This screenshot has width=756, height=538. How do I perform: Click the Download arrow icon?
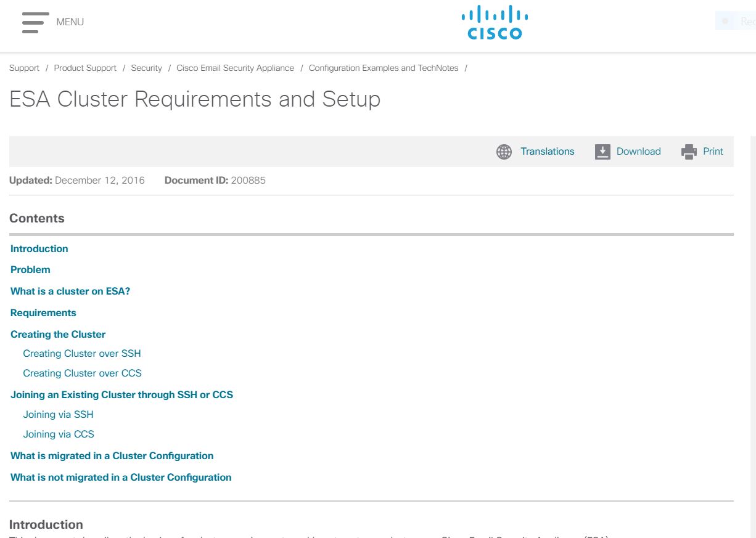(x=602, y=152)
